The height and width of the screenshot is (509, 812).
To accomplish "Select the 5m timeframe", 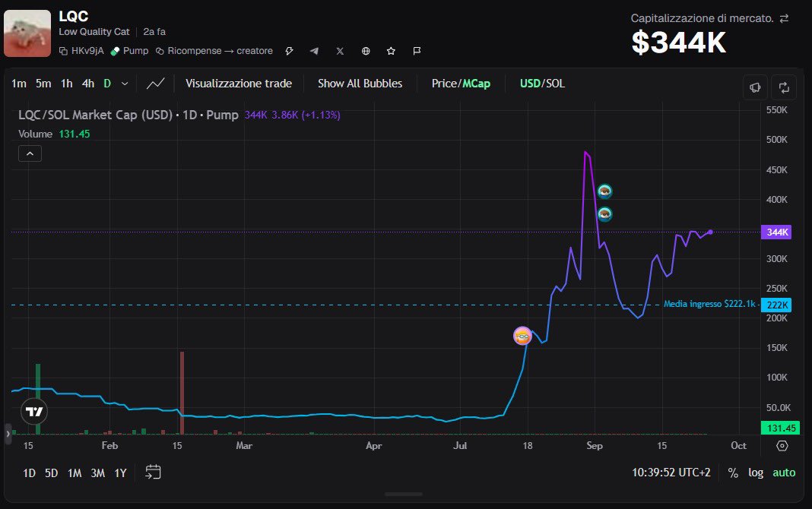I will pos(43,84).
